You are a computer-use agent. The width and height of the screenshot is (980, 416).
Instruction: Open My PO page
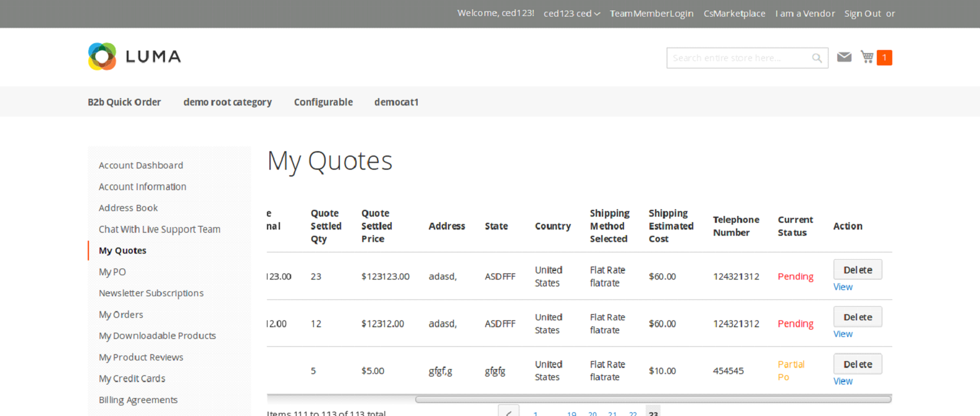coord(112,272)
